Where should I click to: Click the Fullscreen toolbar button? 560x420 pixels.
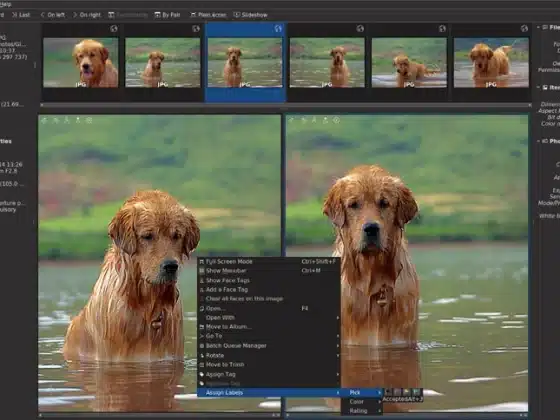click(x=208, y=15)
